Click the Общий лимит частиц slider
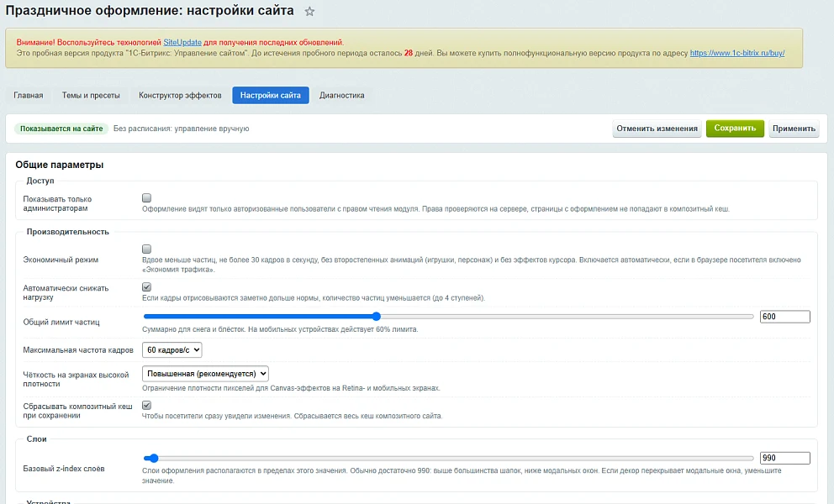 coord(448,317)
